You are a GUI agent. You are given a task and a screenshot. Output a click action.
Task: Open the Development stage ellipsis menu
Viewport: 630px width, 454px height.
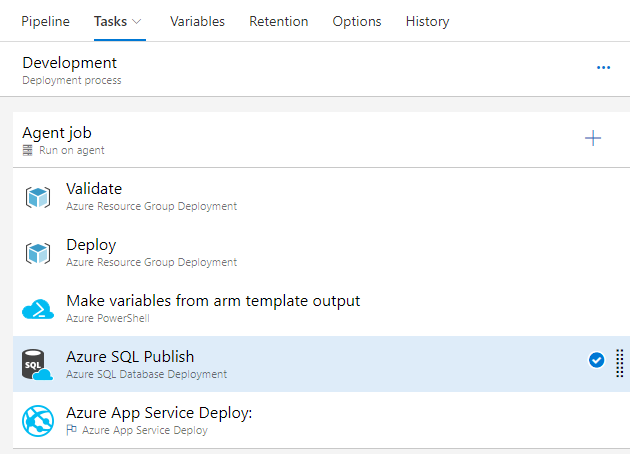coord(603,67)
